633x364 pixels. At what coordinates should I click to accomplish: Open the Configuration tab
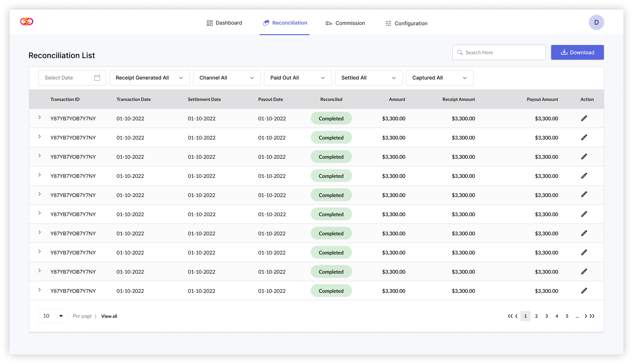pos(406,23)
